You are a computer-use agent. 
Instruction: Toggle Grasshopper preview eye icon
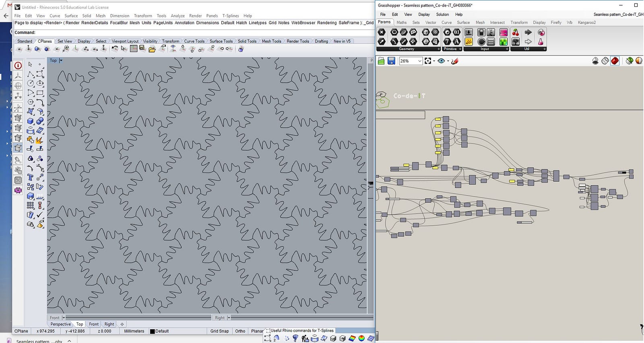(x=441, y=61)
